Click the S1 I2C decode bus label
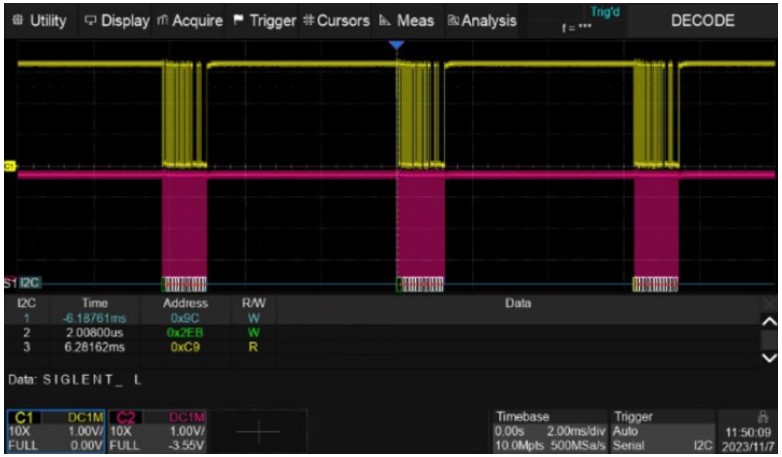The height and width of the screenshot is (457, 782). (22, 284)
